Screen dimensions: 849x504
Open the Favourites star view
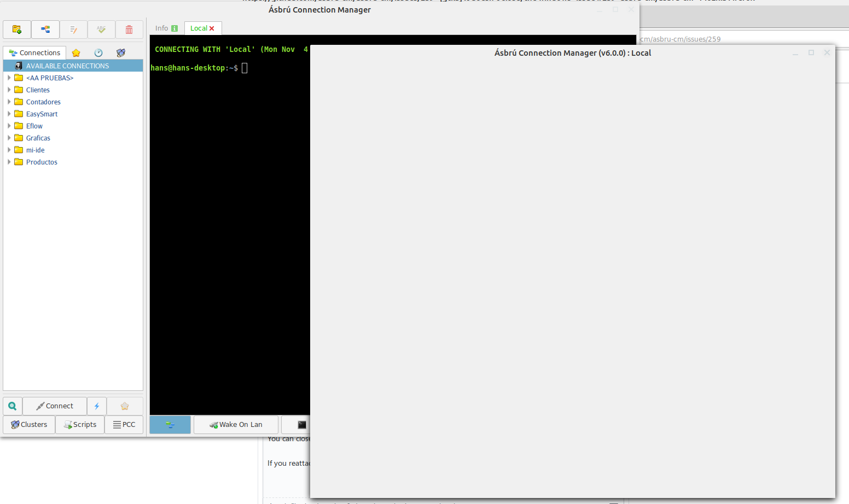(x=75, y=52)
